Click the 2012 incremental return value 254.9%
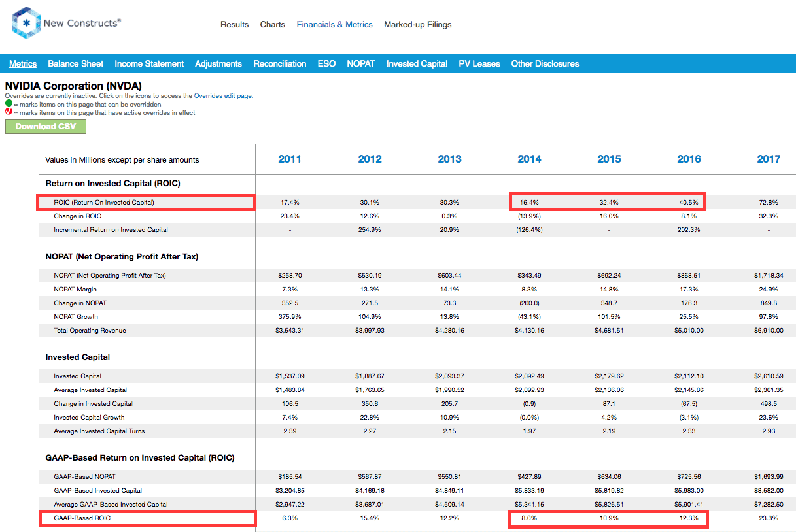 point(370,230)
